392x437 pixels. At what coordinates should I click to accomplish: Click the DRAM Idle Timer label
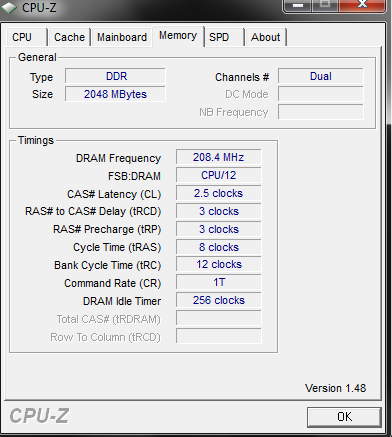(122, 301)
